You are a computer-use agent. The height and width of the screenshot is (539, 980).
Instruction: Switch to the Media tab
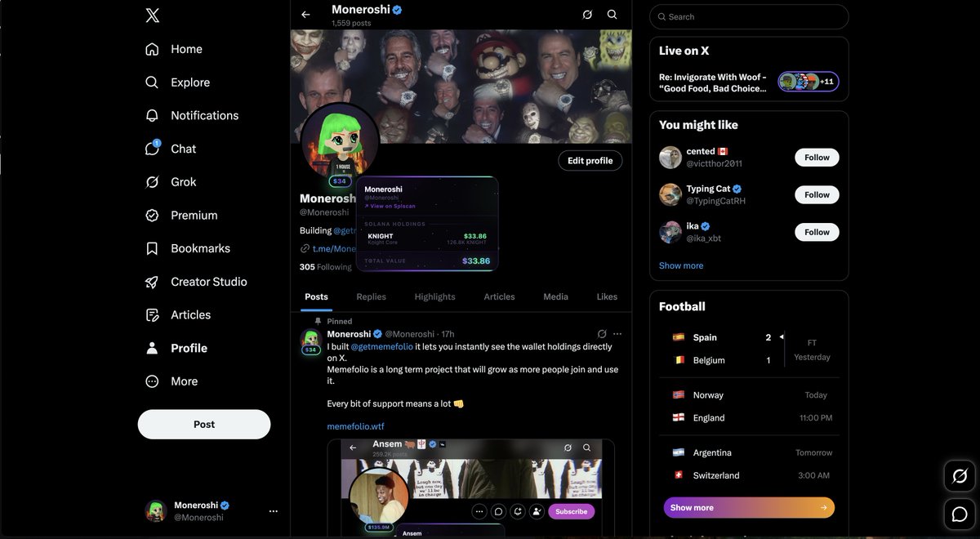[x=555, y=296]
